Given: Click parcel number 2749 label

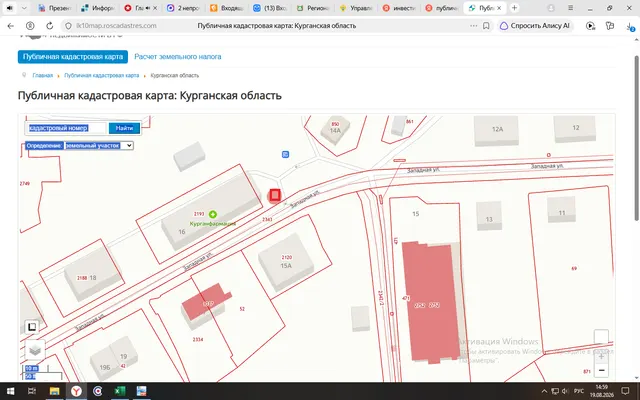Looking at the screenshot, I should coord(25,184).
